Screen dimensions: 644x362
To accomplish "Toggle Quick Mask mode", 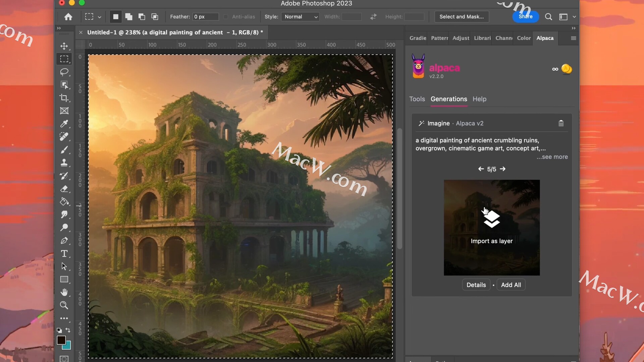I will [x=64, y=359].
